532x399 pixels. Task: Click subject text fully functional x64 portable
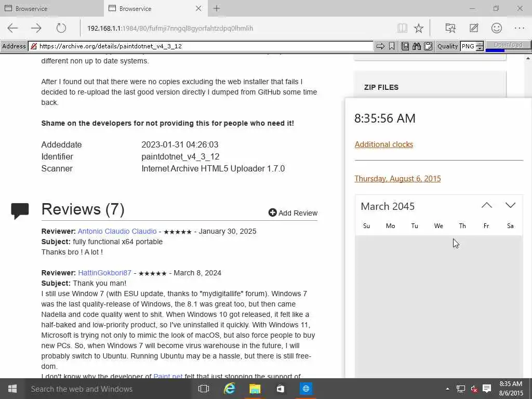[118, 242]
